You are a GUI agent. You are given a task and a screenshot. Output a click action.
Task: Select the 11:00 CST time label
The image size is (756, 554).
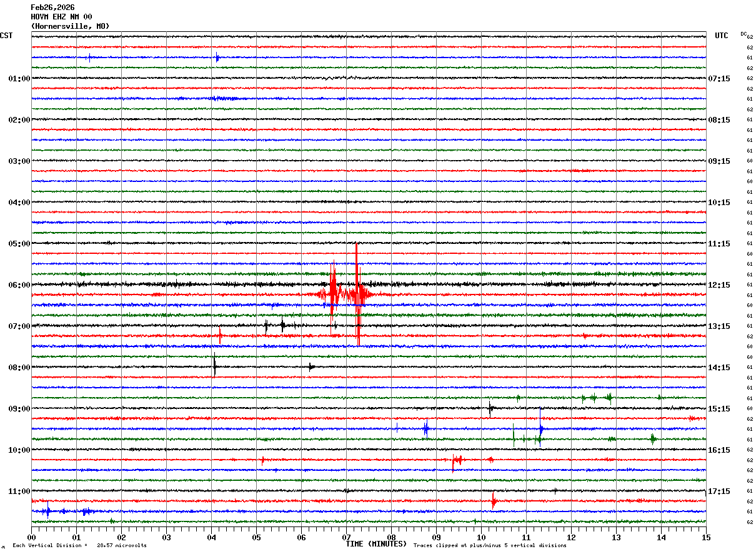point(19,491)
